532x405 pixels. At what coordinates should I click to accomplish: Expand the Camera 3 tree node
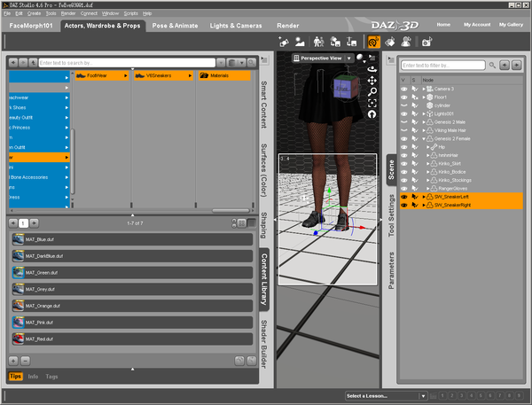(x=424, y=89)
